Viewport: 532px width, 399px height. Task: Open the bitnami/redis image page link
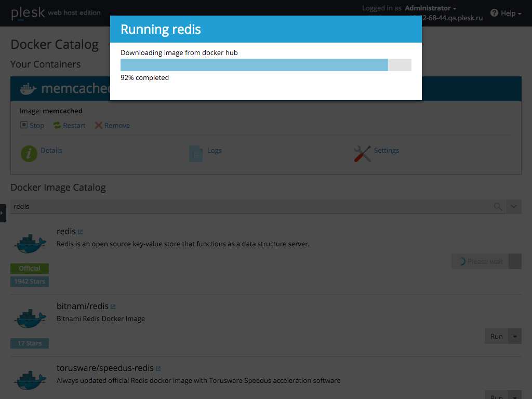pyautogui.click(x=113, y=305)
